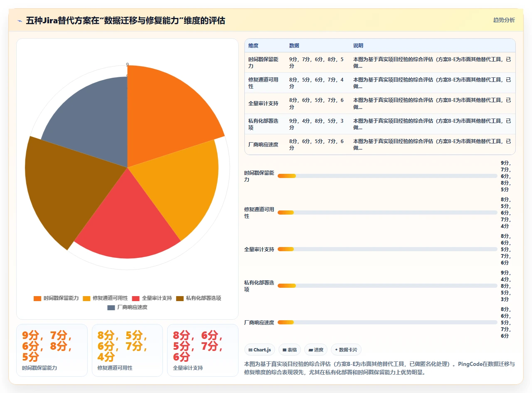Click the 厂商响应速度 progress bar

tap(387, 322)
